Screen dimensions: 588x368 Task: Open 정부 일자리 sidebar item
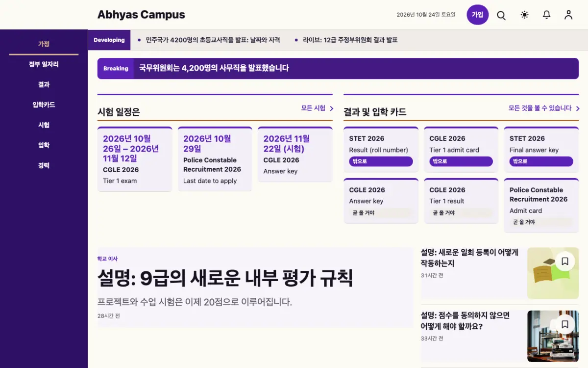[44, 64]
